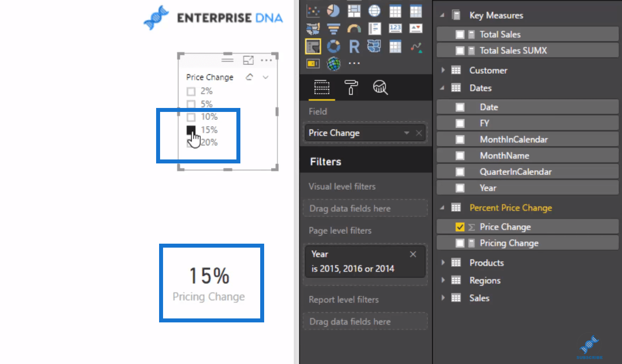The width and height of the screenshot is (622, 364).
Task: Collapse the Dates table
Action: click(442, 88)
